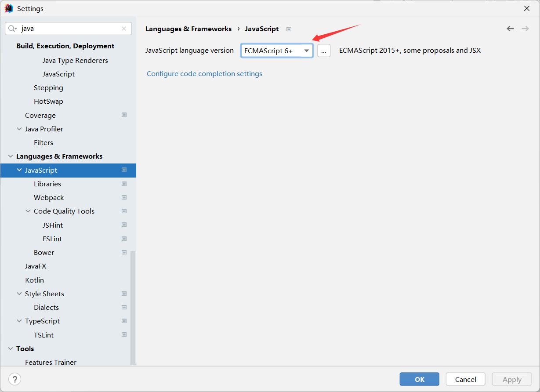
Task: Open search history magnifier icon
Action: (13, 29)
